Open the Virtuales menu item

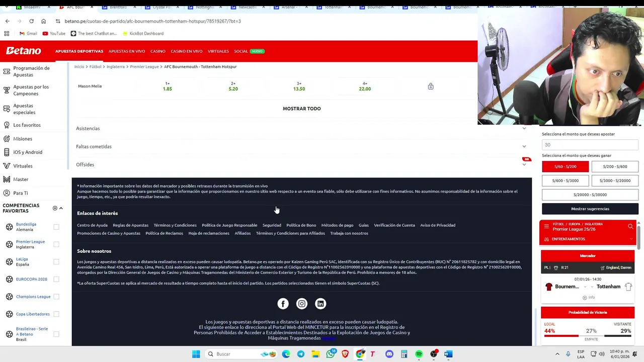[218, 51]
